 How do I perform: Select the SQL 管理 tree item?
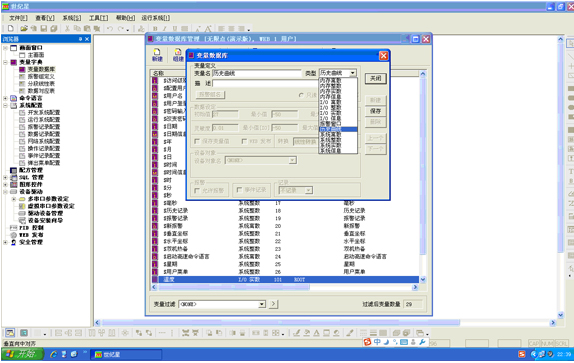[31, 177]
